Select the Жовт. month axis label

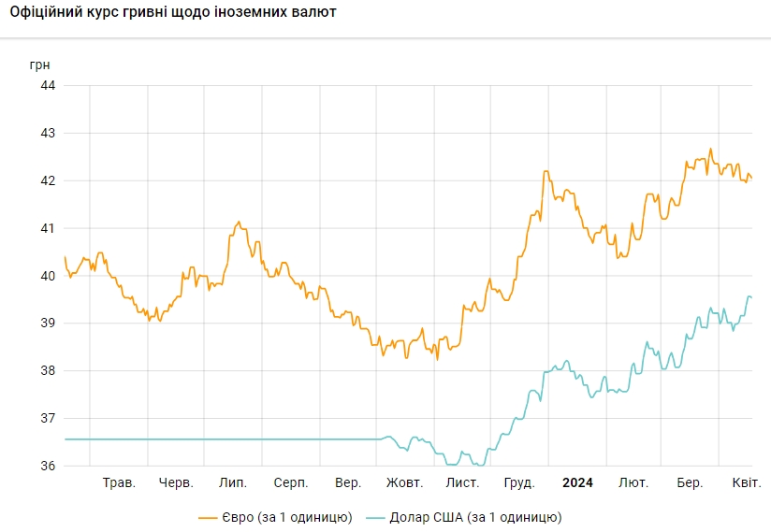[x=405, y=483]
